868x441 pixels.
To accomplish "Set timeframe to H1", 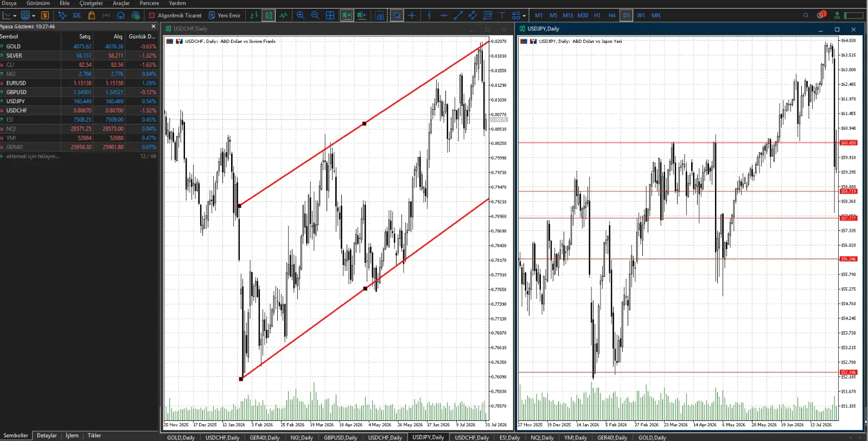I will pos(597,15).
